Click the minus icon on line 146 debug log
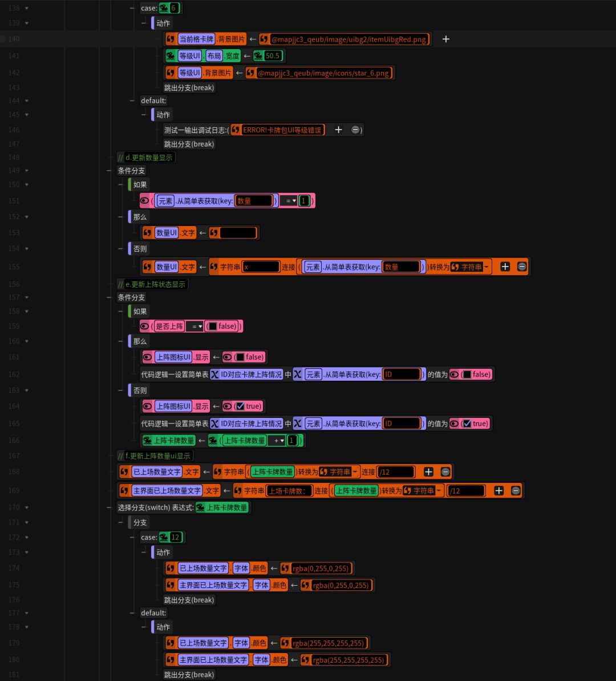Viewport: 616px width, 681px height. [355, 130]
